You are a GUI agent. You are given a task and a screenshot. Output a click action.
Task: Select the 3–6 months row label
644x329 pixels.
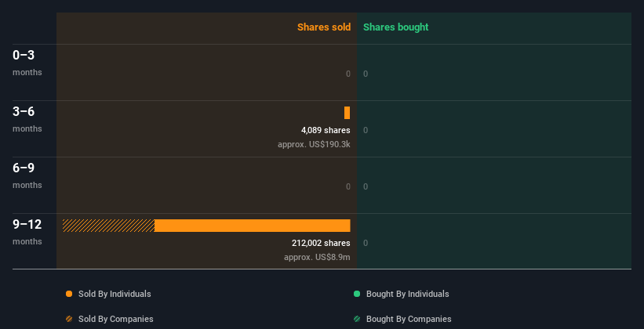27,119
